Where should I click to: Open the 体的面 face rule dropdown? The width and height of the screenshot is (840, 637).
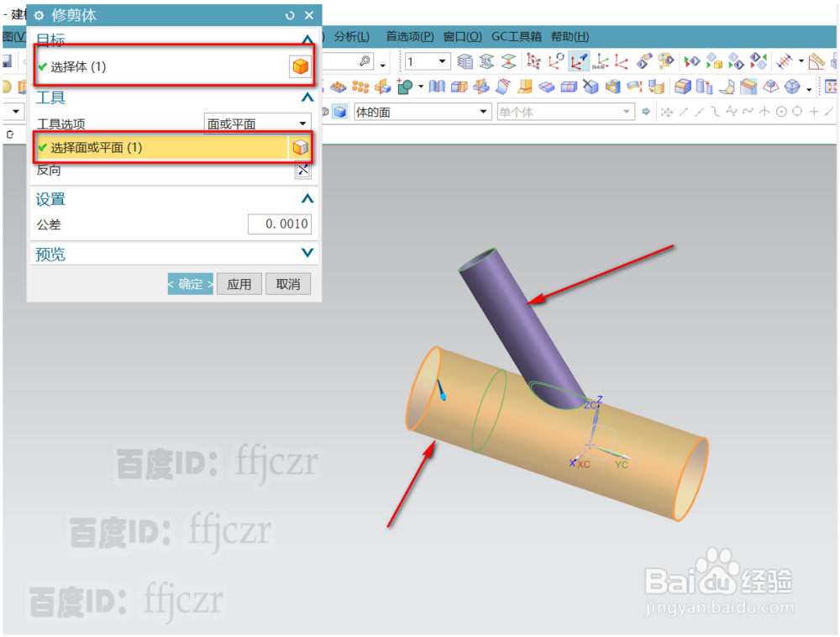coord(422,112)
